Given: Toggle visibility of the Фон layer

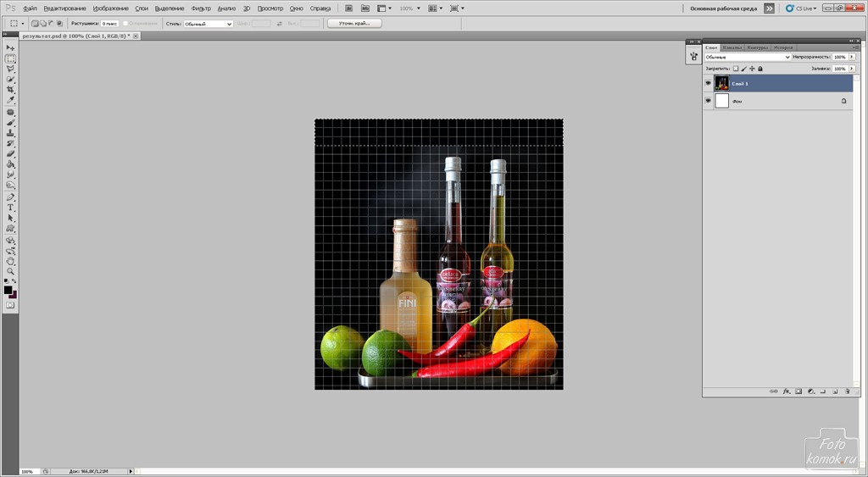Looking at the screenshot, I should tap(709, 101).
